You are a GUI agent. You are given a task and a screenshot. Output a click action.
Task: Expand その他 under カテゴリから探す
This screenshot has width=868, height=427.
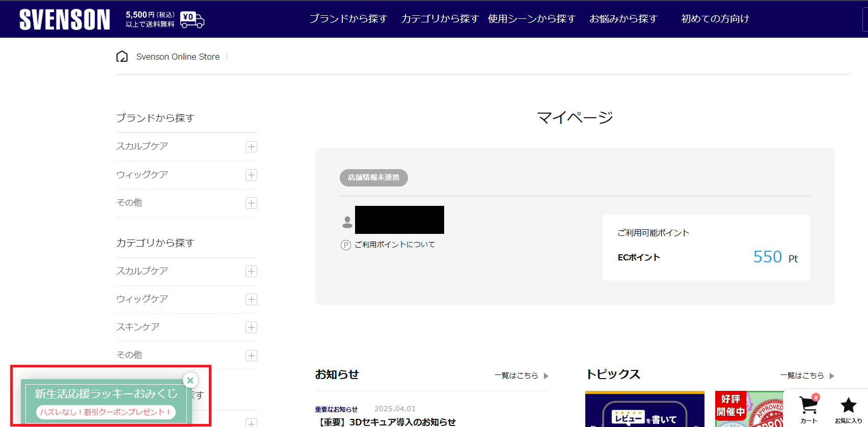(x=251, y=355)
